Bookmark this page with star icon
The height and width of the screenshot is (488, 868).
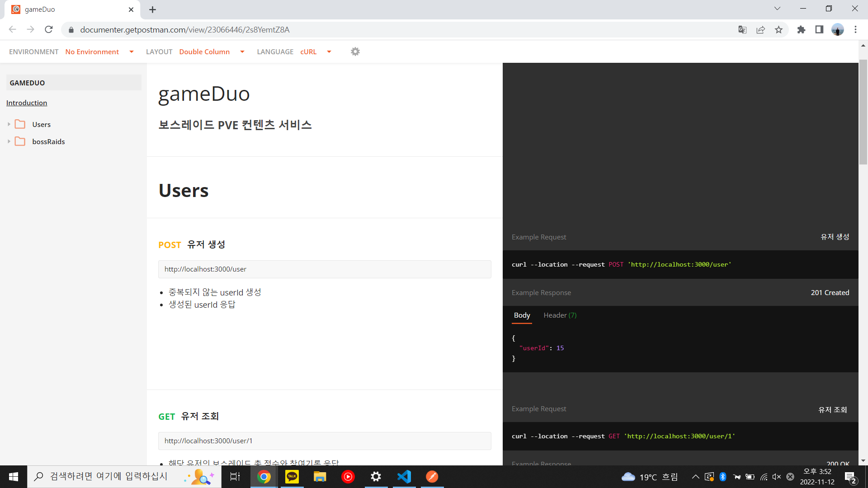point(778,30)
